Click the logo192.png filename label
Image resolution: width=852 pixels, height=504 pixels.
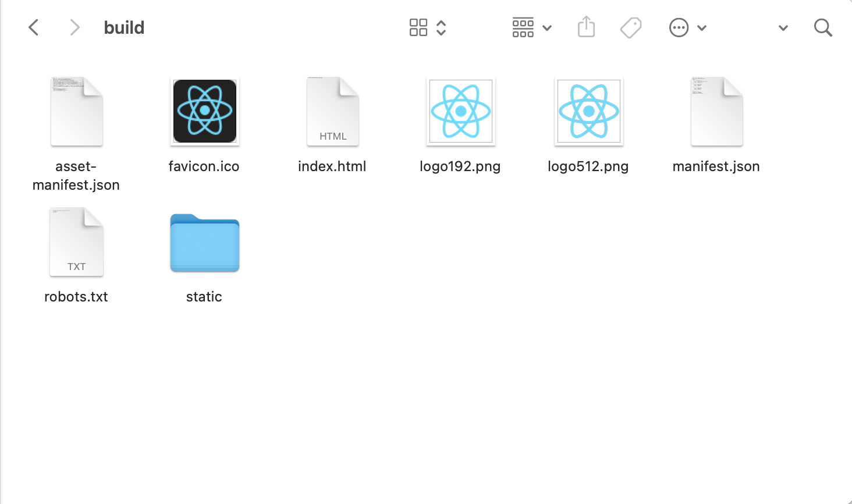[460, 166]
